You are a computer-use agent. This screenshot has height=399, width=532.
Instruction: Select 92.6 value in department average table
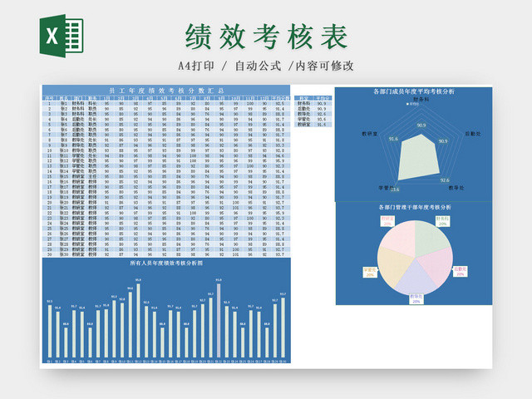pos(322,114)
